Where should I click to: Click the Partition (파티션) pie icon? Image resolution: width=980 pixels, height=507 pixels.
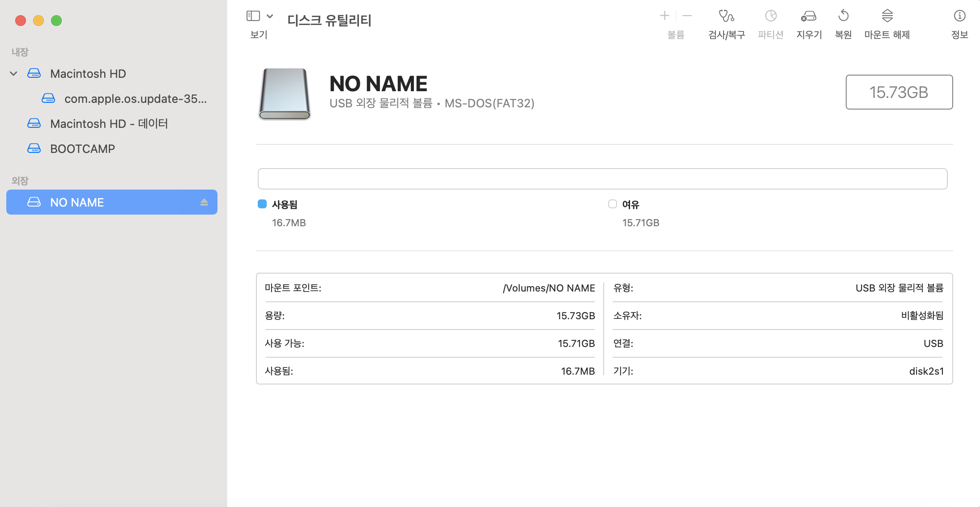[x=771, y=17]
